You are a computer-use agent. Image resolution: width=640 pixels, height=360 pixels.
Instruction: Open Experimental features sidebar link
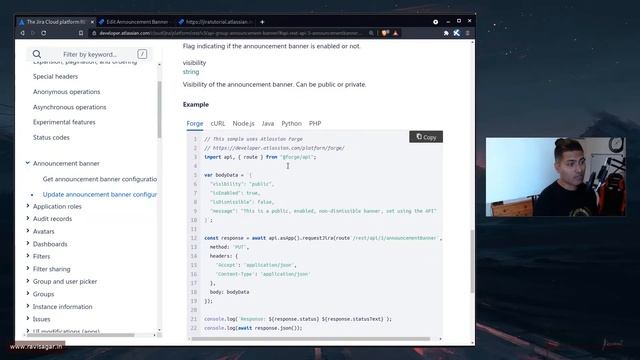click(x=64, y=122)
